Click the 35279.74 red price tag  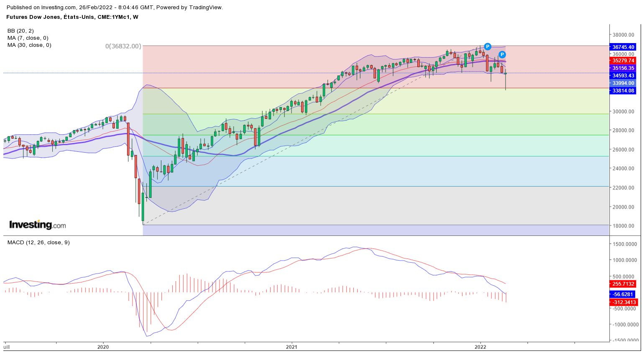pyautogui.click(x=623, y=61)
